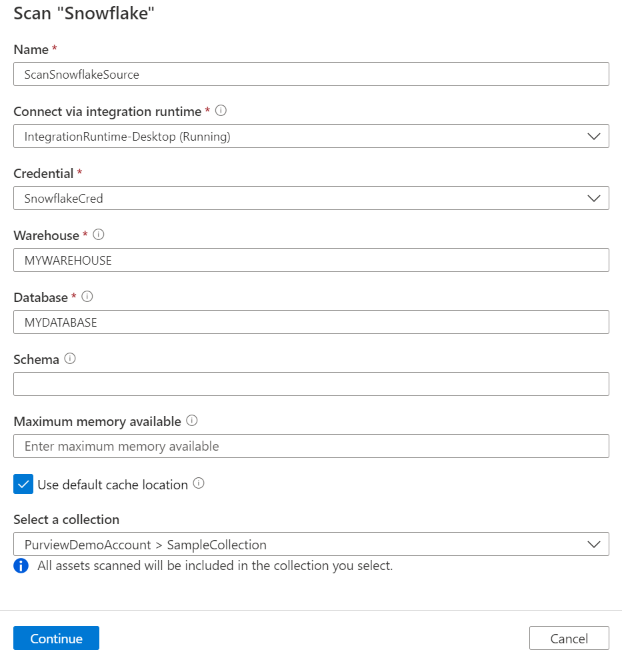
Task: Click info icon next to integration runtime label
Action: click(221, 111)
